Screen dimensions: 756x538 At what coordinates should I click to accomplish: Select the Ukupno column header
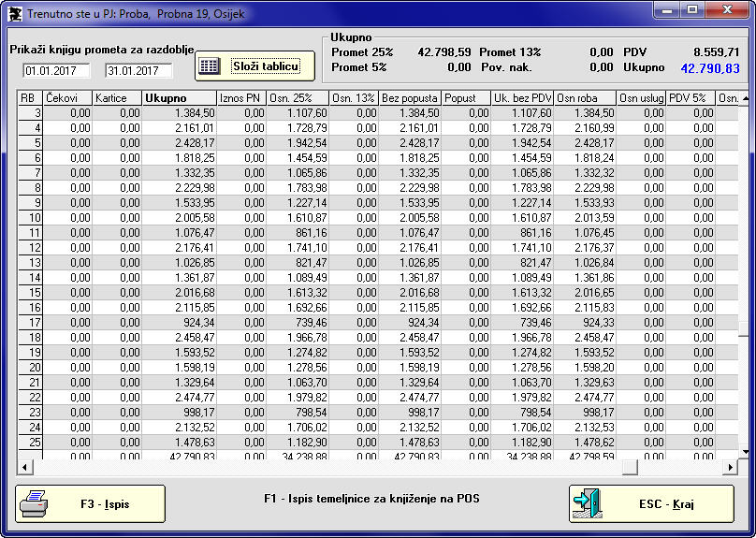179,98
